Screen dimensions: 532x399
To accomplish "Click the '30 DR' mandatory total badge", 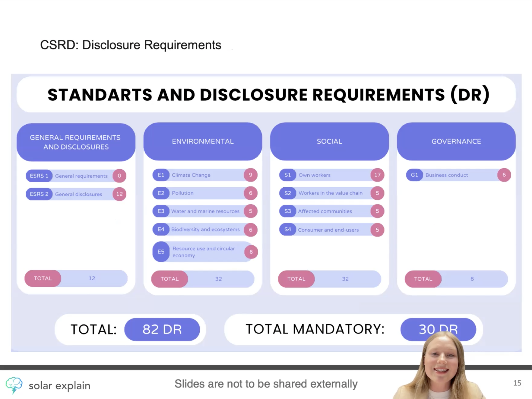I will [x=438, y=329].
